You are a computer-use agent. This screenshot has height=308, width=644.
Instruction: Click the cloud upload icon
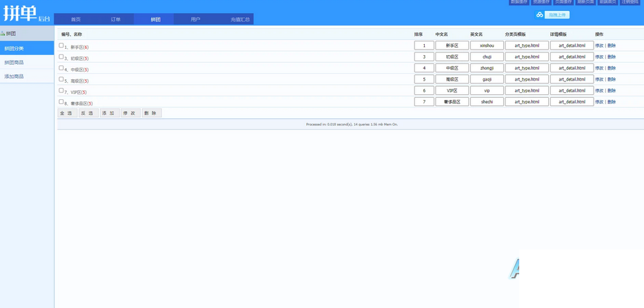[539, 14]
